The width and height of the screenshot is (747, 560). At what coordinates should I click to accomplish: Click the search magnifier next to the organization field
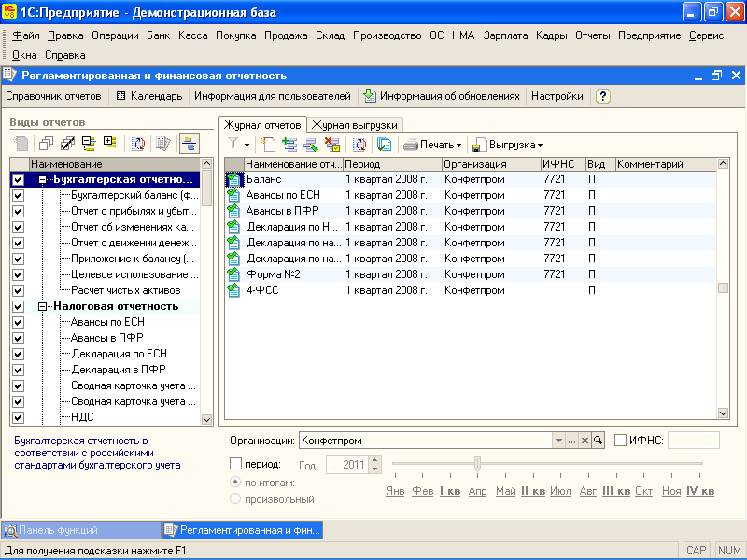tap(598, 441)
